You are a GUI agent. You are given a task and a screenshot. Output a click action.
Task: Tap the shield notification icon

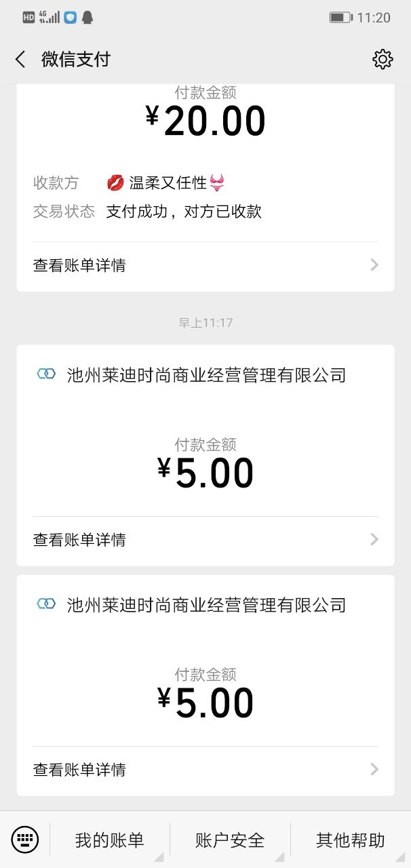coord(70,18)
